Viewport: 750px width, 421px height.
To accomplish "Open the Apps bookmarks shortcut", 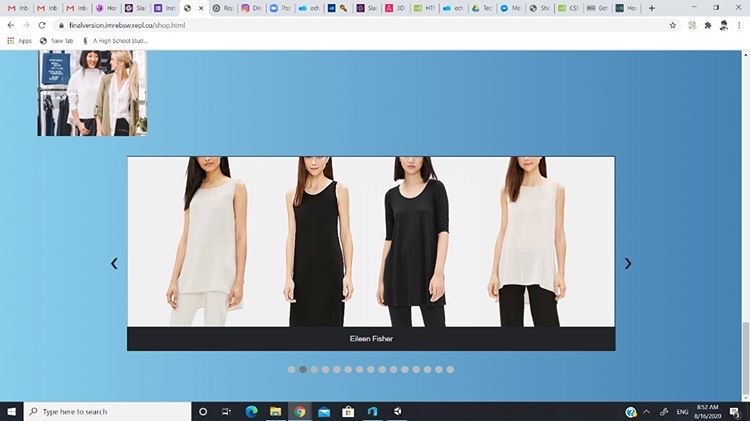I will click(x=20, y=41).
